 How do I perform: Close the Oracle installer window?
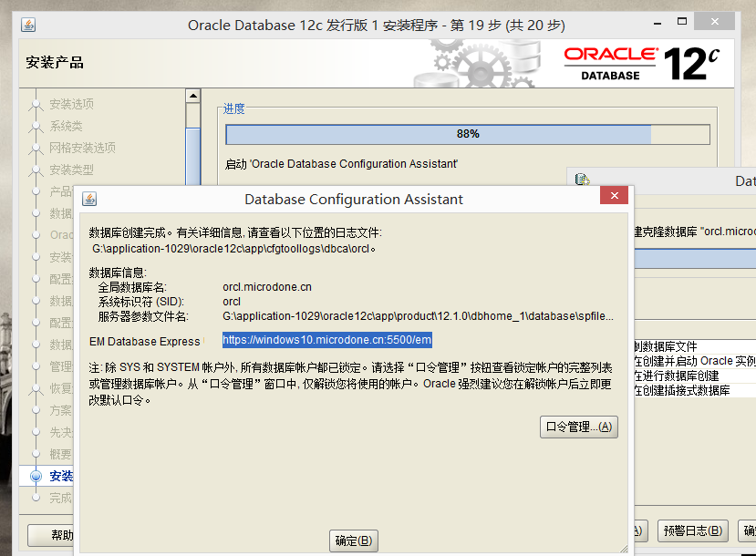tap(715, 21)
